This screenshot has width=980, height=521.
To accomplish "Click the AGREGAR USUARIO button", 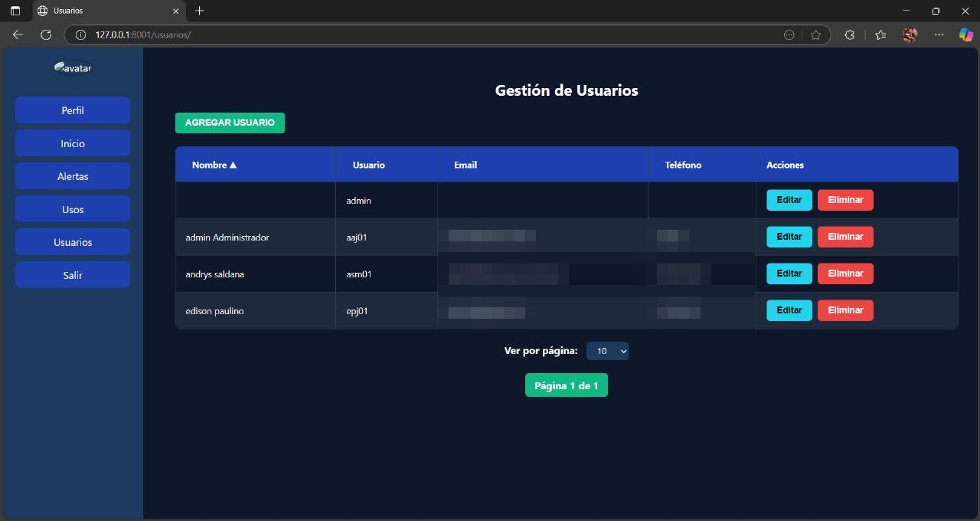I will [230, 123].
